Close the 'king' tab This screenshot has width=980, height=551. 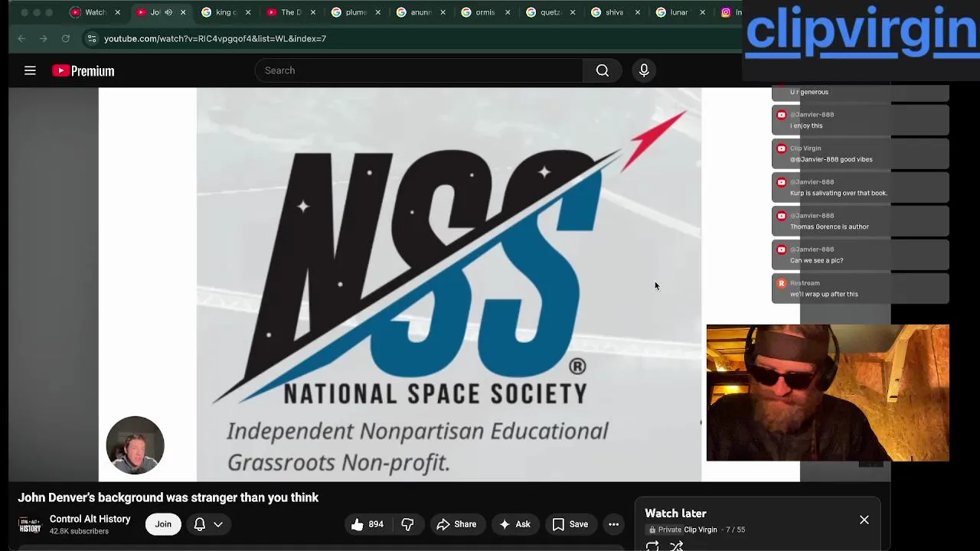(248, 12)
